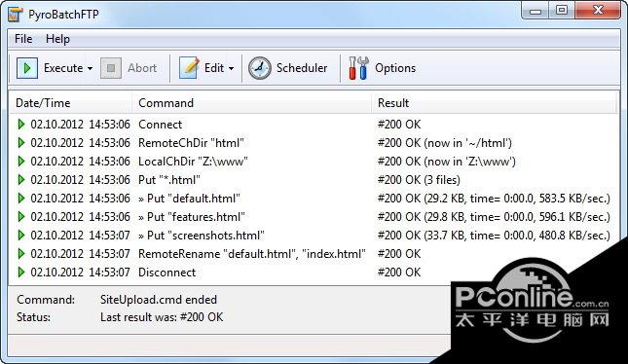Click the timestamp of the Disconnect row

[81, 273]
